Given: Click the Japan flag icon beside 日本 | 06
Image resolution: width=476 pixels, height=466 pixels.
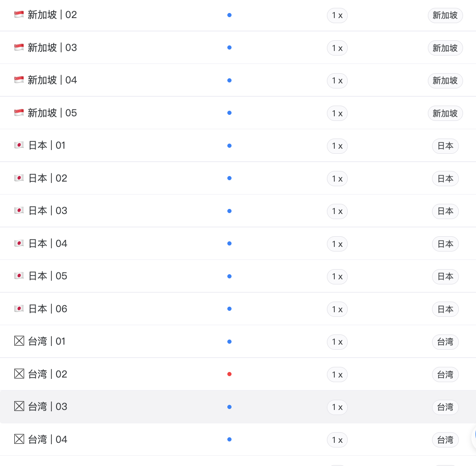Looking at the screenshot, I should pyautogui.click(x=19, y=309).
